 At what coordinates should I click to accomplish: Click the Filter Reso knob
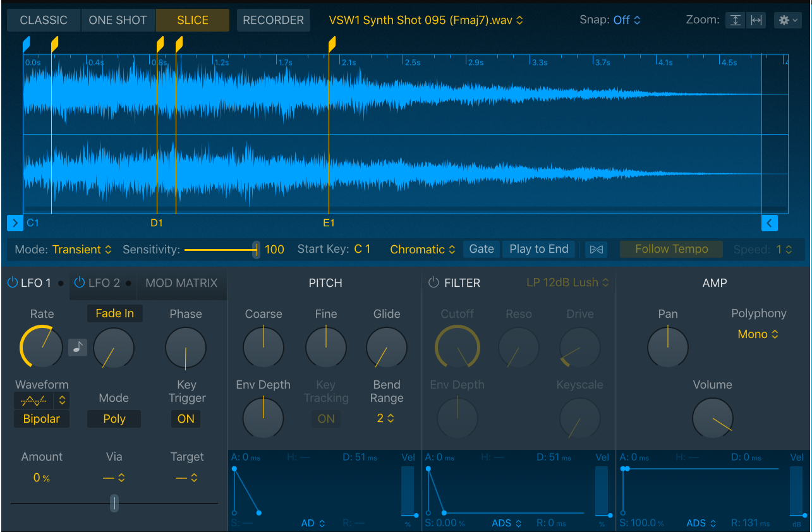tap(519, 348)
